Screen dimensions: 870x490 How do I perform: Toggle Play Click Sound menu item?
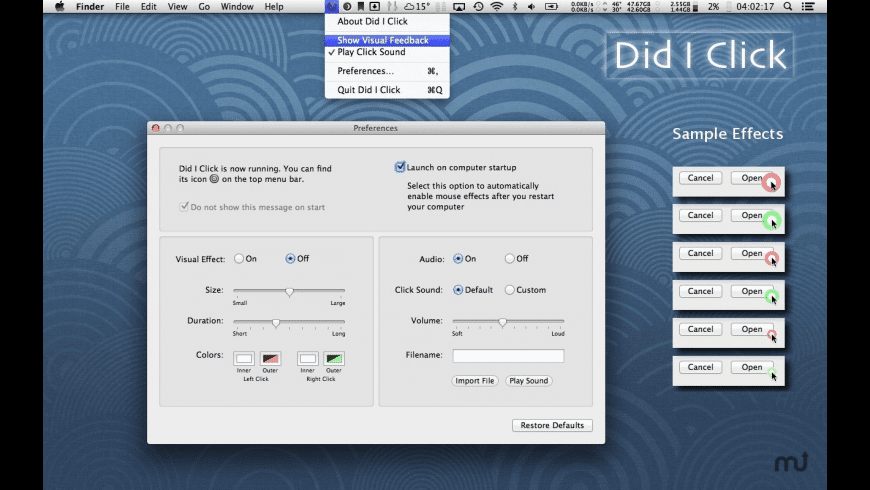coord(387,52)
